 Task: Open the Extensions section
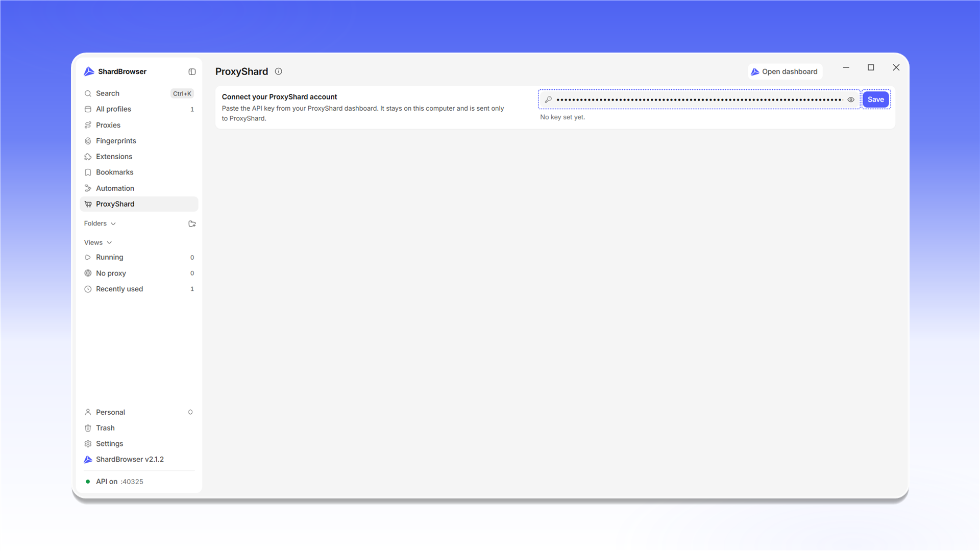(x=139, y=157)
